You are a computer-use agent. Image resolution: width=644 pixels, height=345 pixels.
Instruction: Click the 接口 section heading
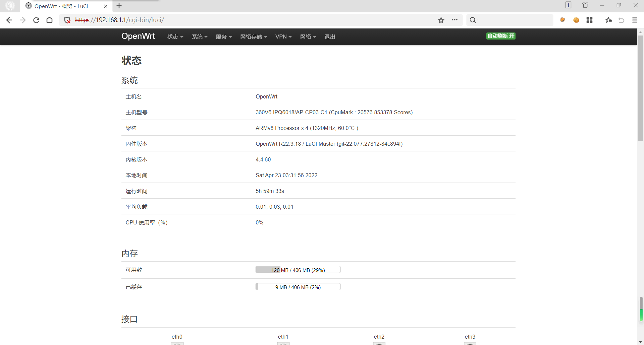coord(129,319)
